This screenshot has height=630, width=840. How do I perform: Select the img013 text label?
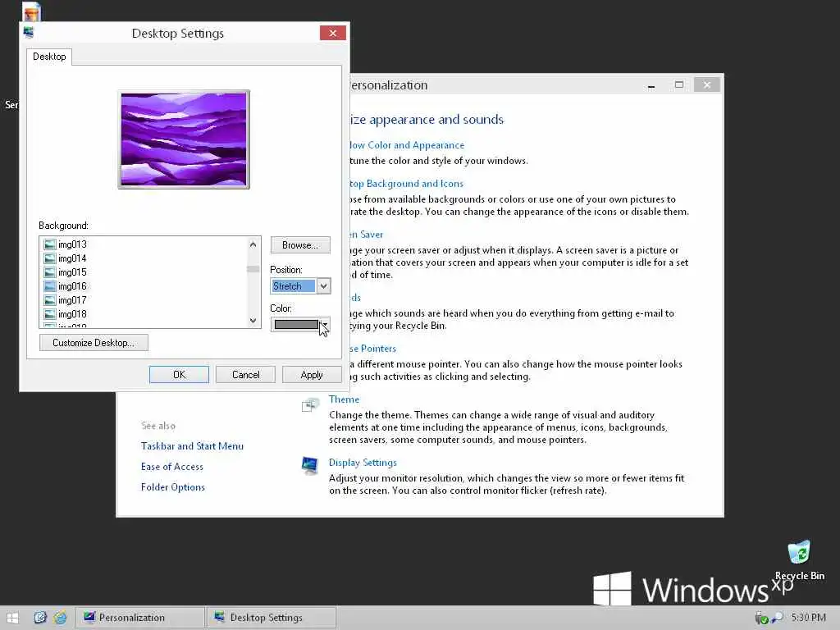(x=72, y=244)
